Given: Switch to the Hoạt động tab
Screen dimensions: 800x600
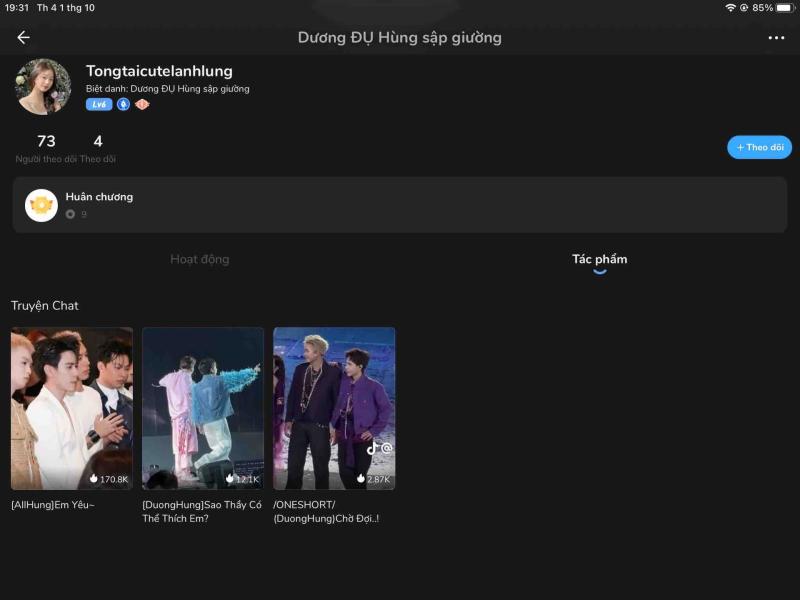Looking at the screenshot, I should (200, 259).
